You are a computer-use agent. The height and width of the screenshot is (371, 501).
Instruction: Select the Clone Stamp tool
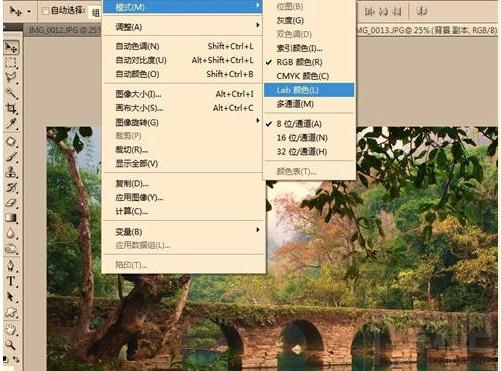(11, 172)
